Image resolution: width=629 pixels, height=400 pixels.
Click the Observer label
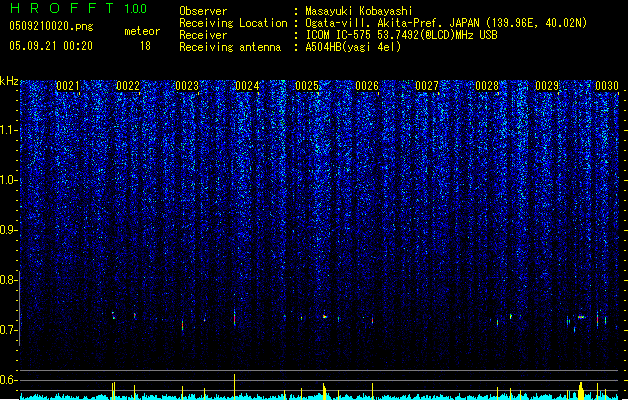pos(203,11)
